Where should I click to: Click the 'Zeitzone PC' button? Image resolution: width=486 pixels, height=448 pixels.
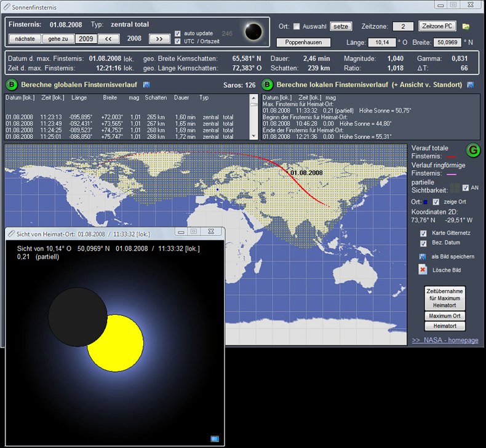437,26
